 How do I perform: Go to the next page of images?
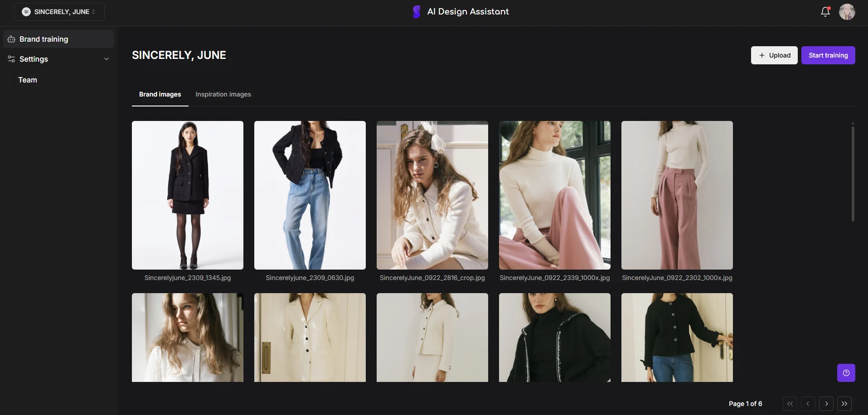(x=826, y=403)
